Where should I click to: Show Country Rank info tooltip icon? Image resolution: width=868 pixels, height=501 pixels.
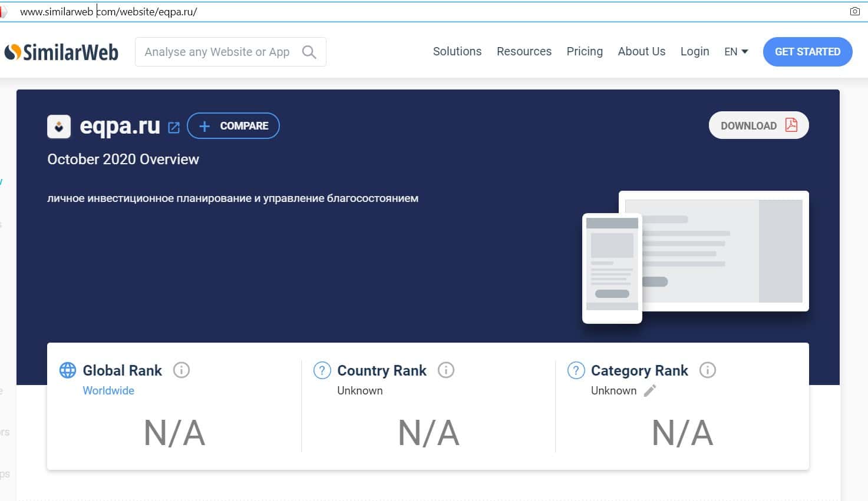[x=446, y=370]
